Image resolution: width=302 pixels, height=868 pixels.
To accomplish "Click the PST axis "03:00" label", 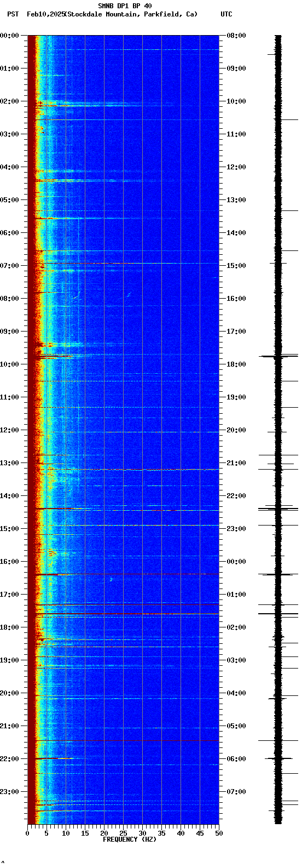I will click(x=9, y=134).
